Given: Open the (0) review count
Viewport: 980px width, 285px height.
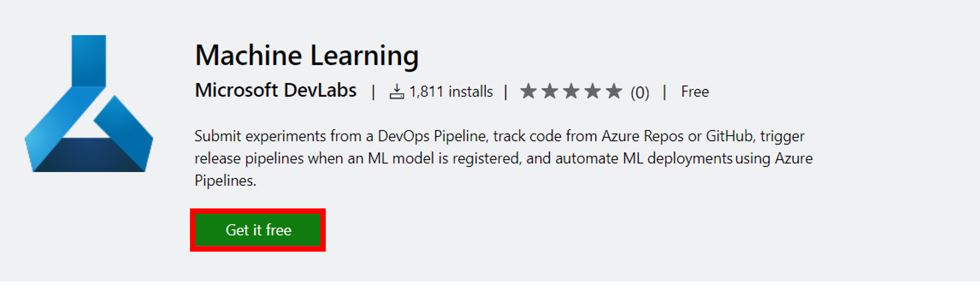Looking at the screenshot, I should click(x=639, y=92).
